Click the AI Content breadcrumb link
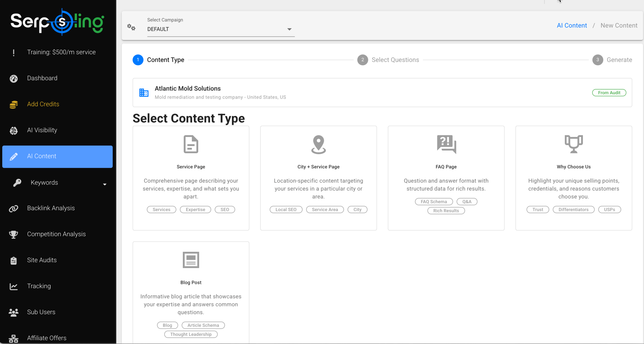The image size is (644, 344). (572, 25)
